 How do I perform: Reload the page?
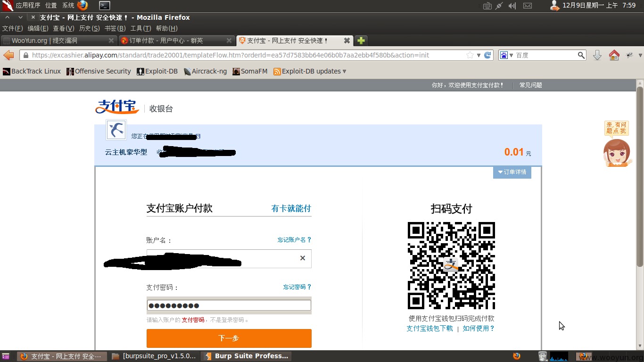pyautogui.click(x=488, y=55)
